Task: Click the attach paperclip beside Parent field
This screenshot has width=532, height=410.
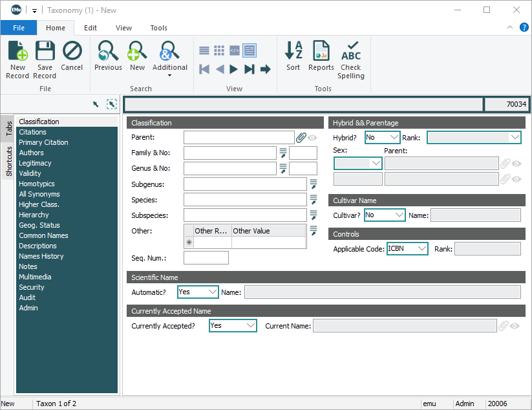Action: point(301,137)
